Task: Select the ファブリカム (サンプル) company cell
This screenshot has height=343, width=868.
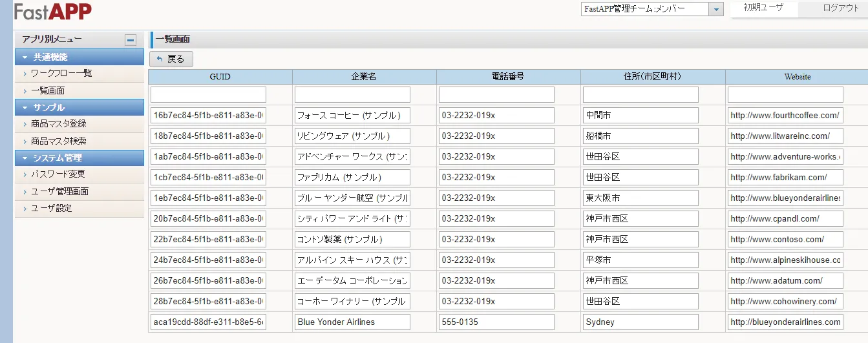Action: pos(352,178)
